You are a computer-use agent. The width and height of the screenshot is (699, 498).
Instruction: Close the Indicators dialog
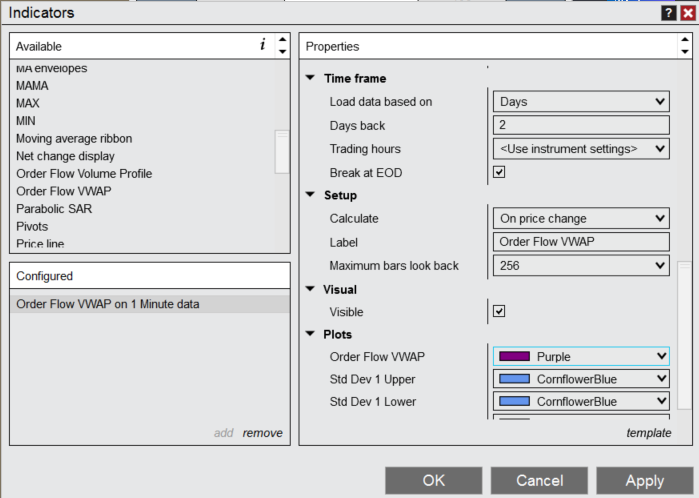pos(688,13)
